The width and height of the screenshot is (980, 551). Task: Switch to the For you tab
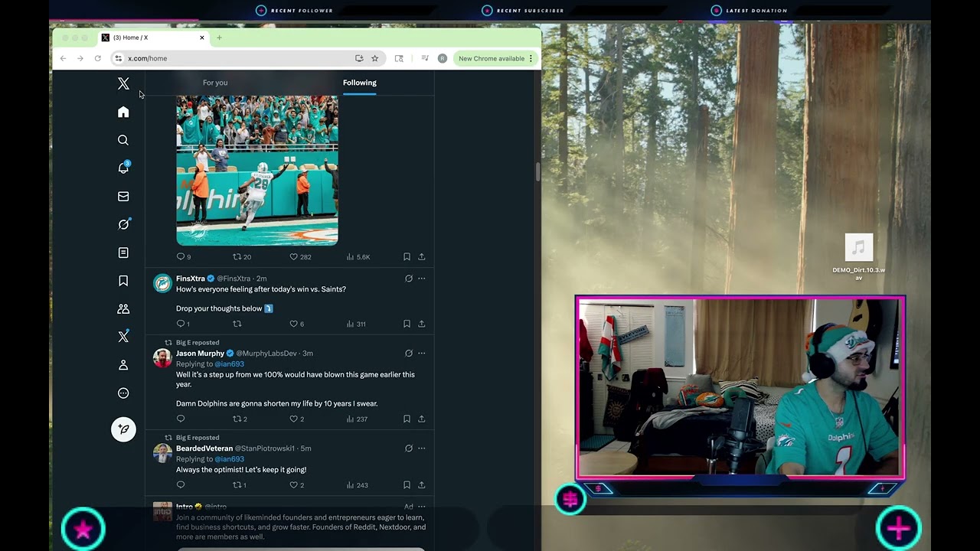215,83
